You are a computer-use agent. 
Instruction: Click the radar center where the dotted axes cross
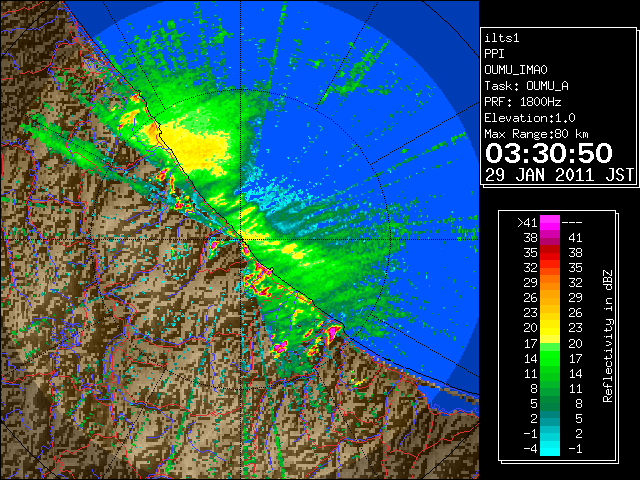(241, 239)
